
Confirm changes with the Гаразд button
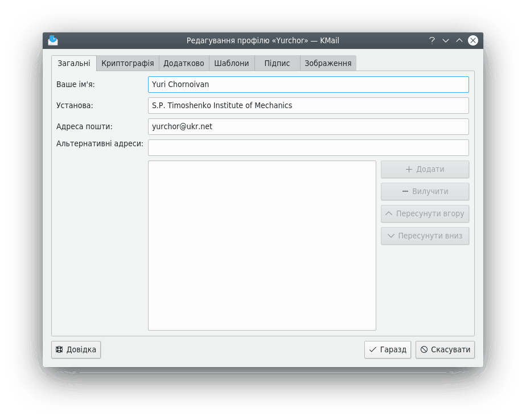pos(388,349)
